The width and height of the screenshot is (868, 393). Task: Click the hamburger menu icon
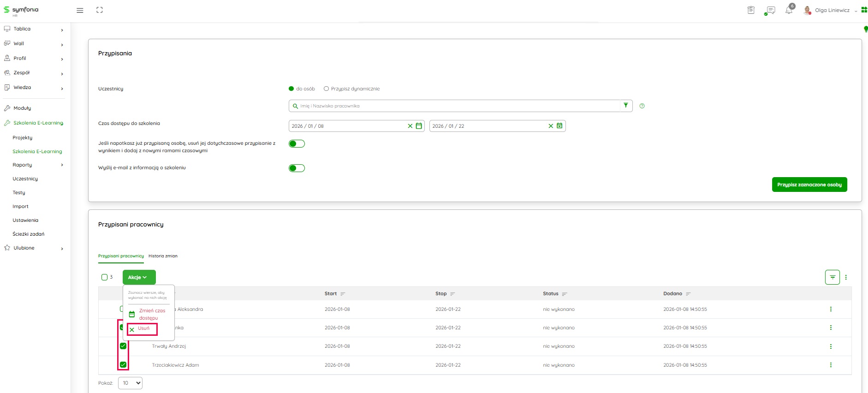(80, 10)
